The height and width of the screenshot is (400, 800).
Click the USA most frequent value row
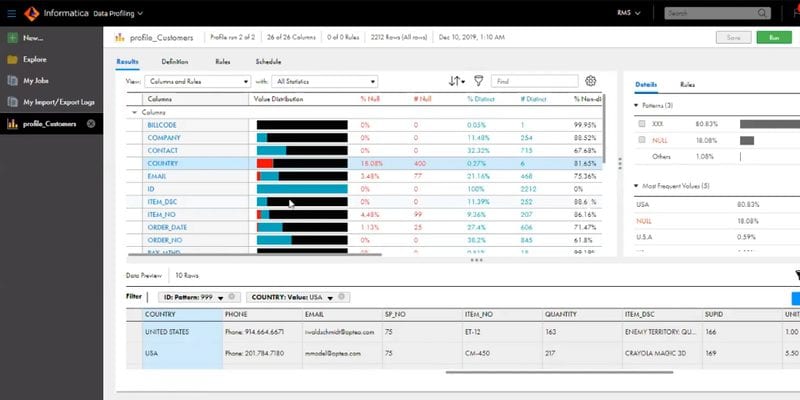[x=717, y=205]
